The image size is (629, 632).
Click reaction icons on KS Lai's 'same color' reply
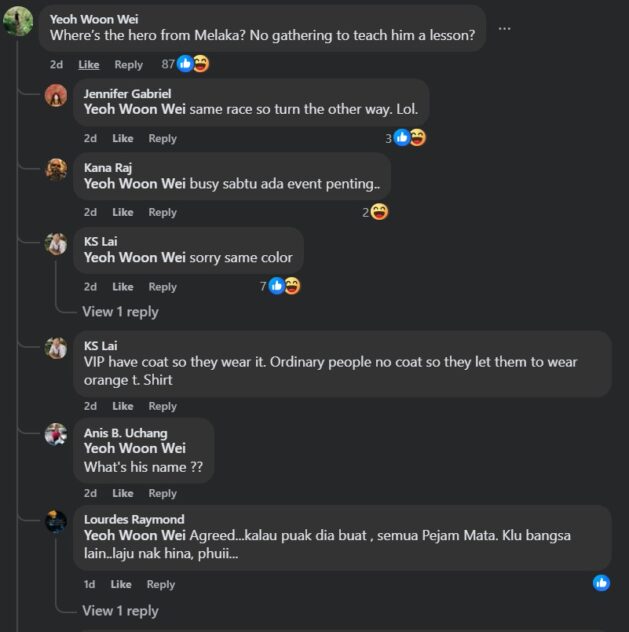coord(284,286)
